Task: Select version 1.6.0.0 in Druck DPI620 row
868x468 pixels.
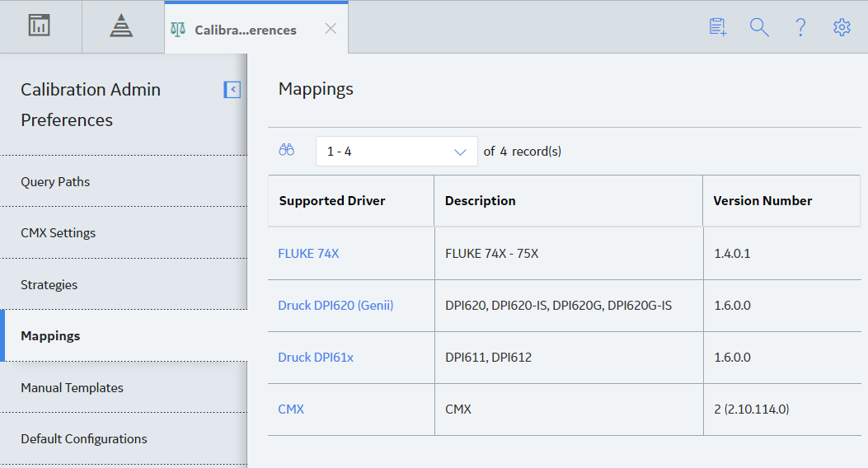Action: (x=783, y=306)
